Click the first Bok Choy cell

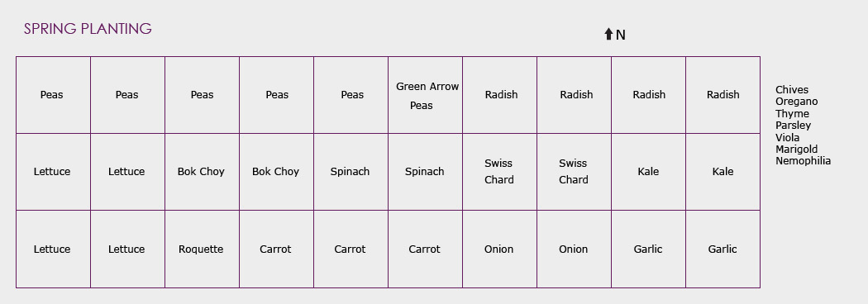pos(202,172)
